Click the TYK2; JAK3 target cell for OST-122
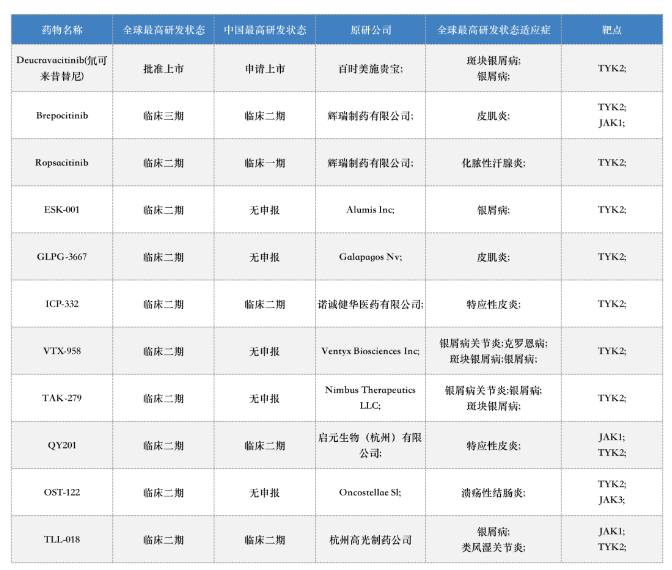This screenshot has width=672, height=570. tap(612, 492)
